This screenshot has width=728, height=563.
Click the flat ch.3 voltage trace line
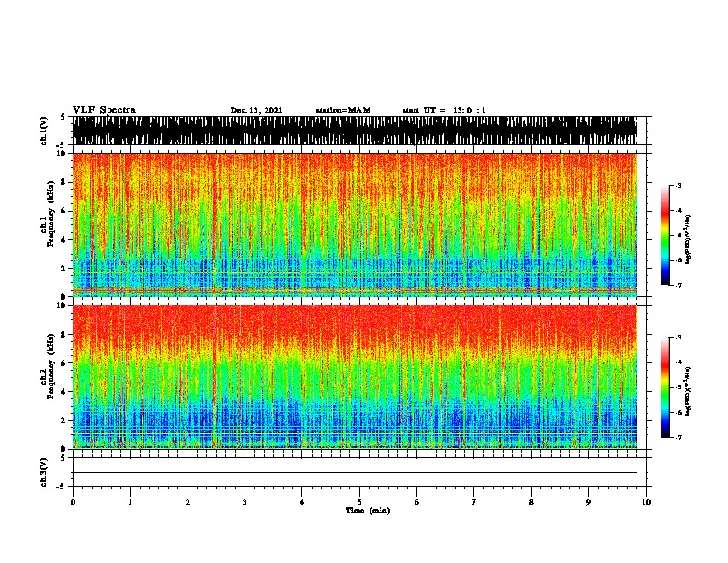(355, 473)
